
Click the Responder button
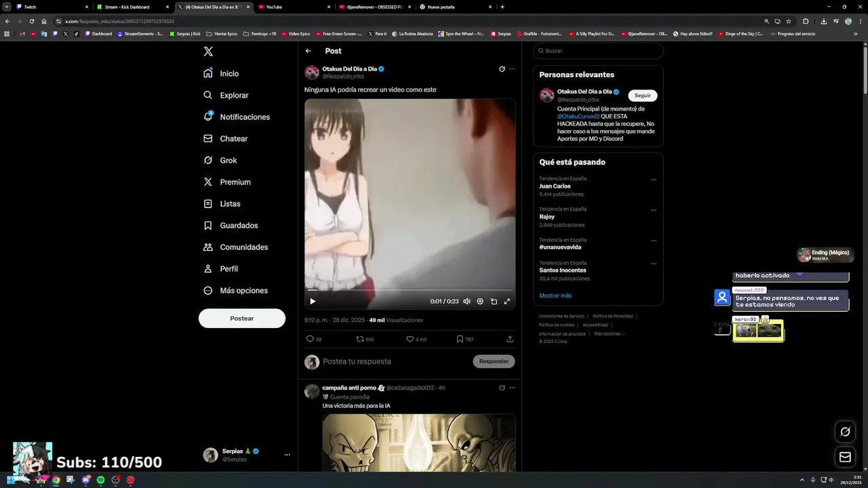coord(494,361)
